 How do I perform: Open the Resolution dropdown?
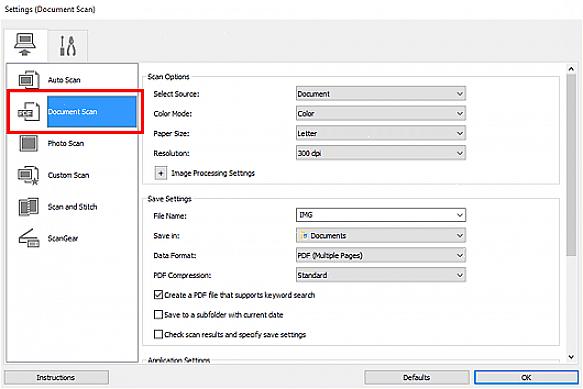pos(381,153)
